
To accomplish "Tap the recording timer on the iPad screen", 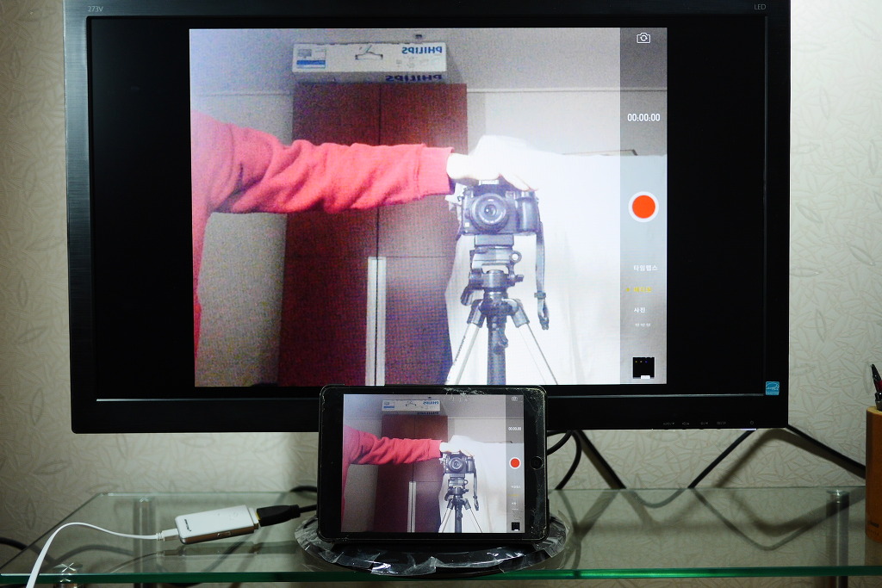I will tap(514, 428).
